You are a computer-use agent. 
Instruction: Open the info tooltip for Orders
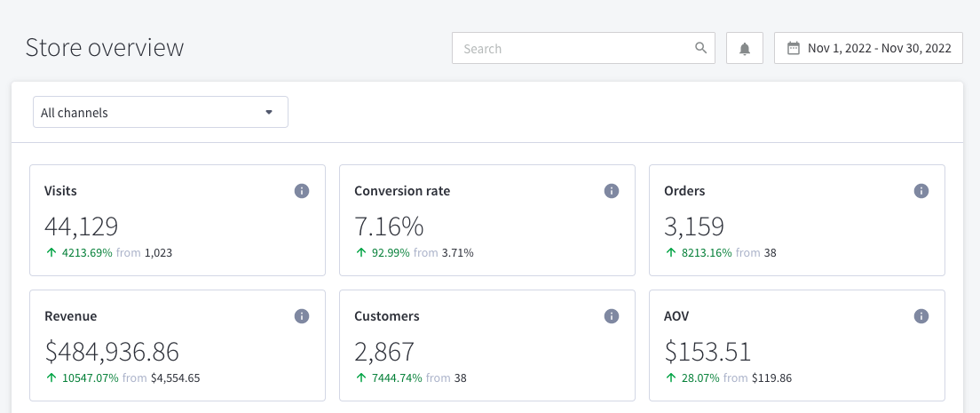tap(921, 191)
